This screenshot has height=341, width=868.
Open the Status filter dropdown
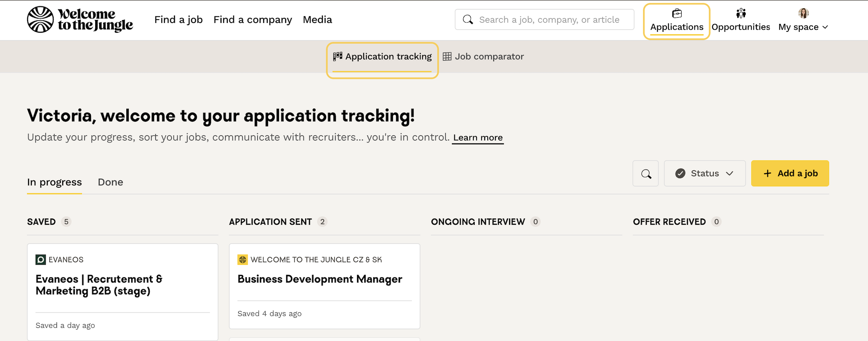pyautogui.click(x=704, y=174)
